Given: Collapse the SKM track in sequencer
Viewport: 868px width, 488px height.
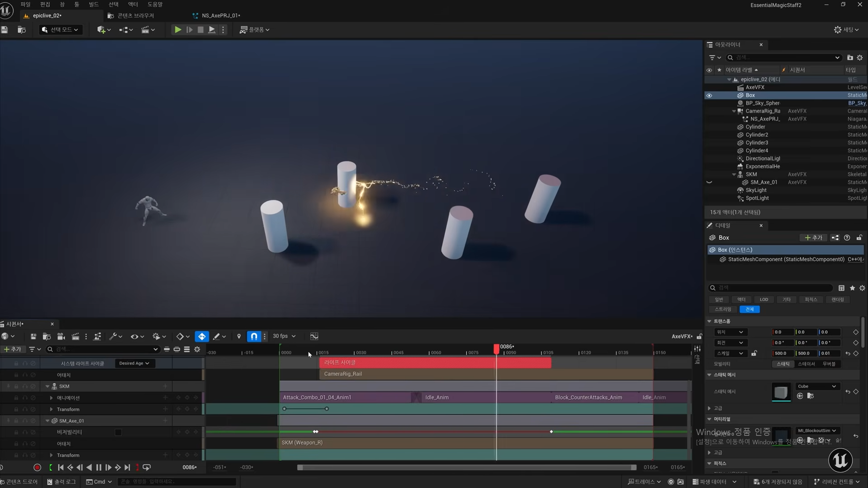Looking at the screenshot, I should click(47, 386).
